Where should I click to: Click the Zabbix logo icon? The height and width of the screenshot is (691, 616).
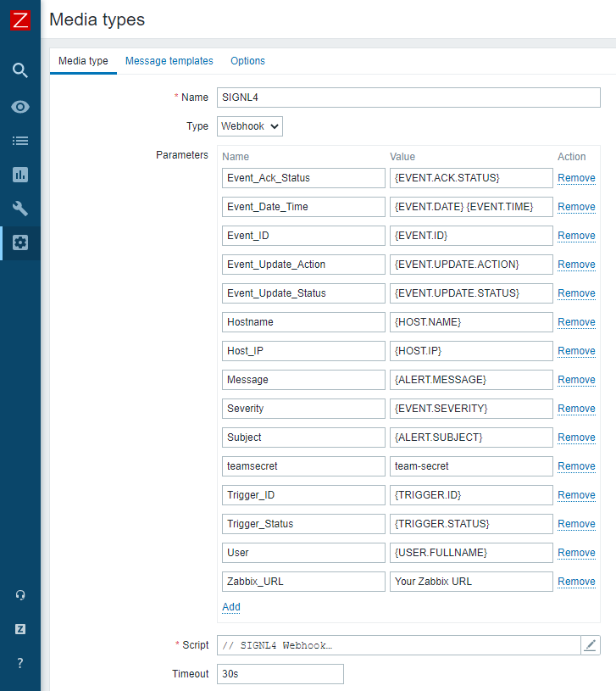(x=20, y=20)
